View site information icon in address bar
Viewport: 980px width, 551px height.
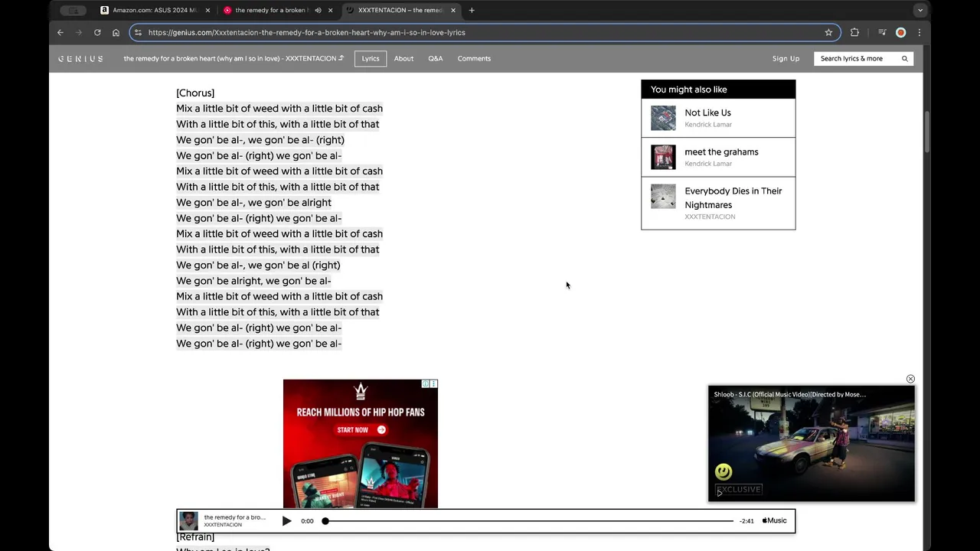click(x=138, y=32)
